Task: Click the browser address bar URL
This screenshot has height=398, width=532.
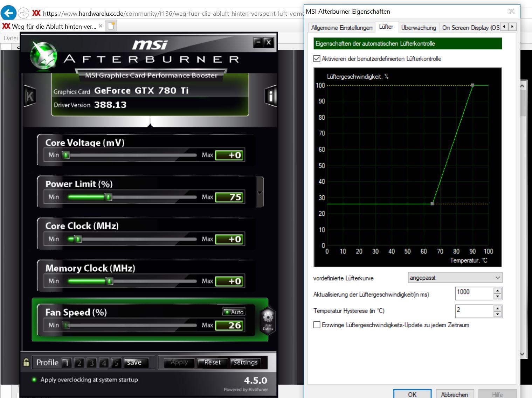Action: pyautogui.click(x=173, y=14)
